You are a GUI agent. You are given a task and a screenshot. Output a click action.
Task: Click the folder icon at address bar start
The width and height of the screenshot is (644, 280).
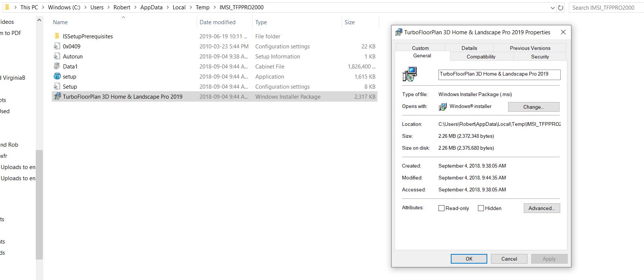click(7, 7)
